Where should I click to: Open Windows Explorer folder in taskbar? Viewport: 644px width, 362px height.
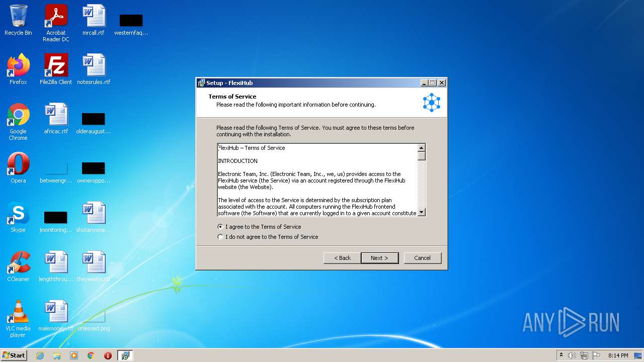coord(57,355)
